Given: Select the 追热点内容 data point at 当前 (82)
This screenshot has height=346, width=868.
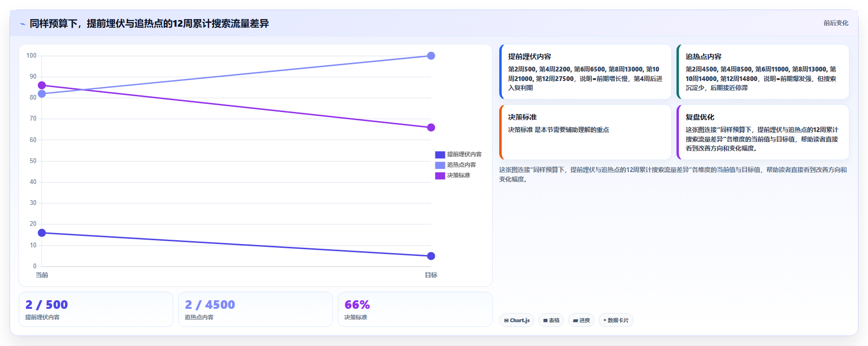Looking at the screenshot, I should 42,94.
